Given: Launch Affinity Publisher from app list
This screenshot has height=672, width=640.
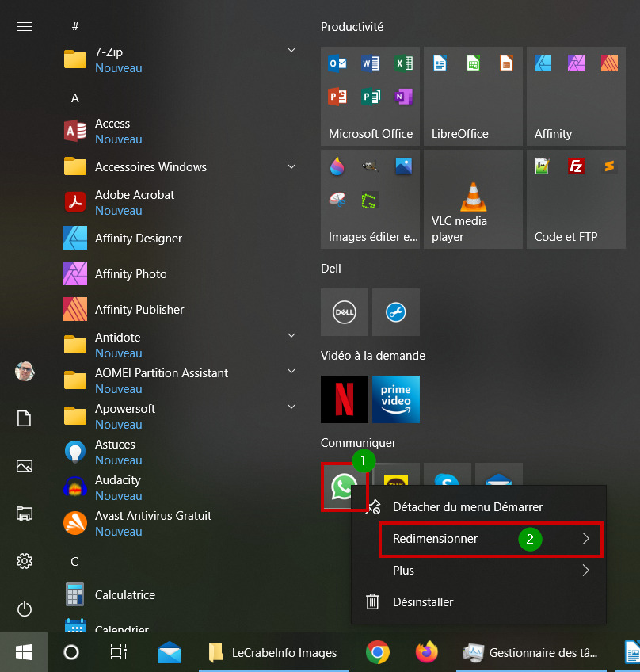Looking at the screenshot, I should pyautogui.click(x=180, y=309).
